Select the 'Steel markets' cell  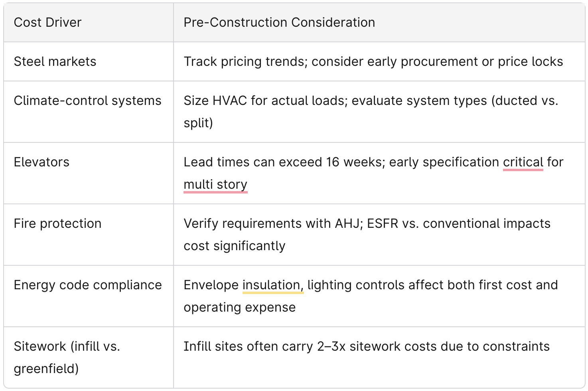pyautogui.click(x=55, y=62)
